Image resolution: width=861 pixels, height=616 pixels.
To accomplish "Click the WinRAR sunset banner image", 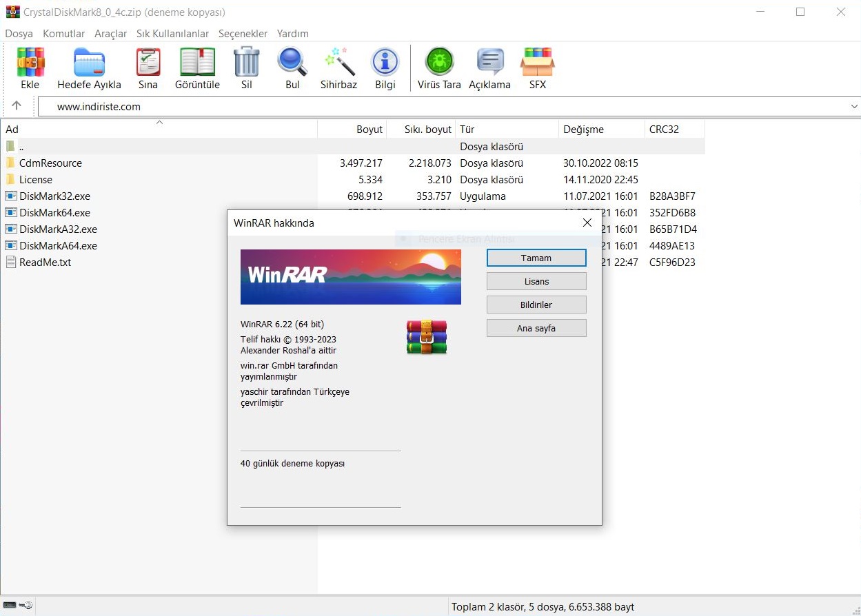I will (x=351, y=277).
